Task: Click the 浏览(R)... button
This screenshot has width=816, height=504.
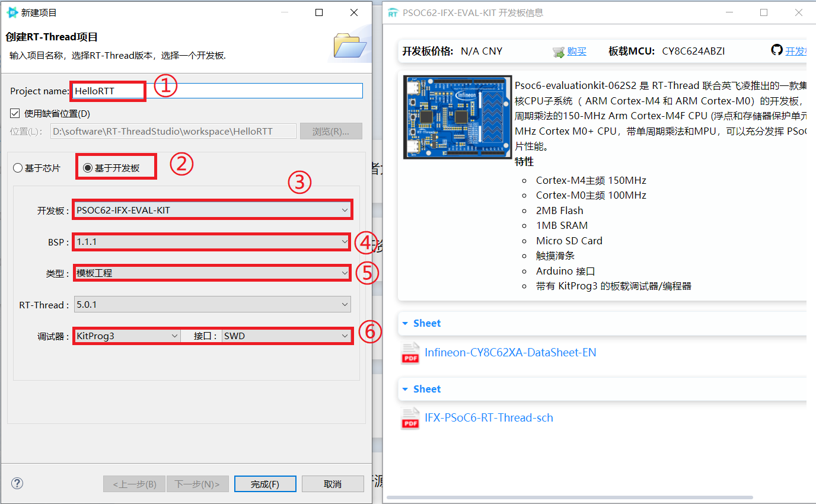Action: click(x=331, y=131)
